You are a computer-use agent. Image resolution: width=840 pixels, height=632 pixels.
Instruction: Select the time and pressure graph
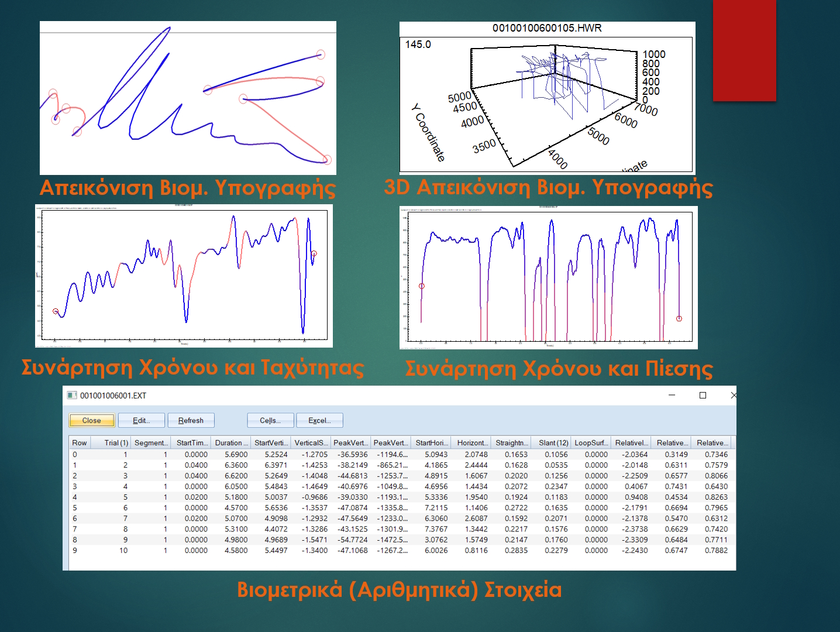(x=548, y=277)
